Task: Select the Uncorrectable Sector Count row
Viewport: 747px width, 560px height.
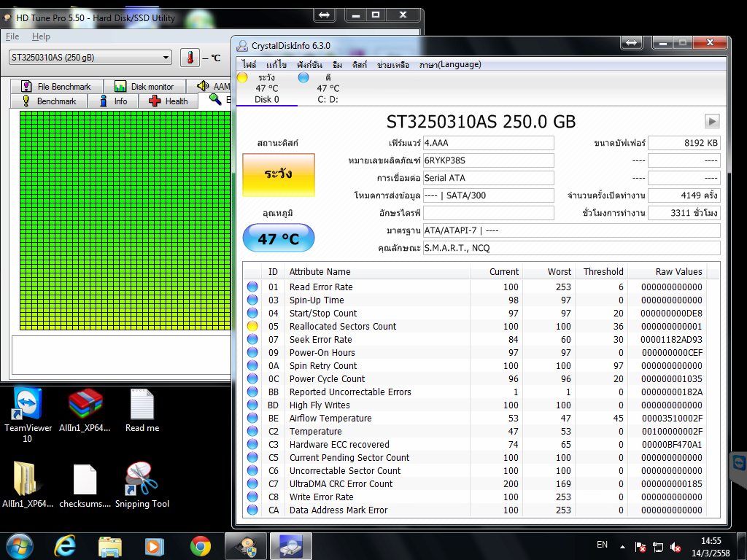Action: click(x=476, y=470)
